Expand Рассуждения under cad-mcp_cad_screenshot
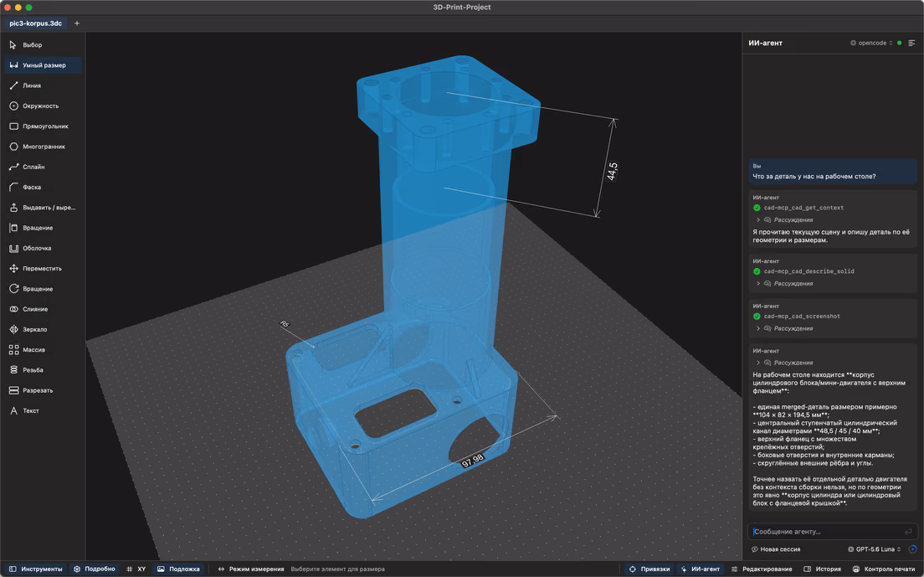This screenshot has width=924, height=577. pos(785,328)
